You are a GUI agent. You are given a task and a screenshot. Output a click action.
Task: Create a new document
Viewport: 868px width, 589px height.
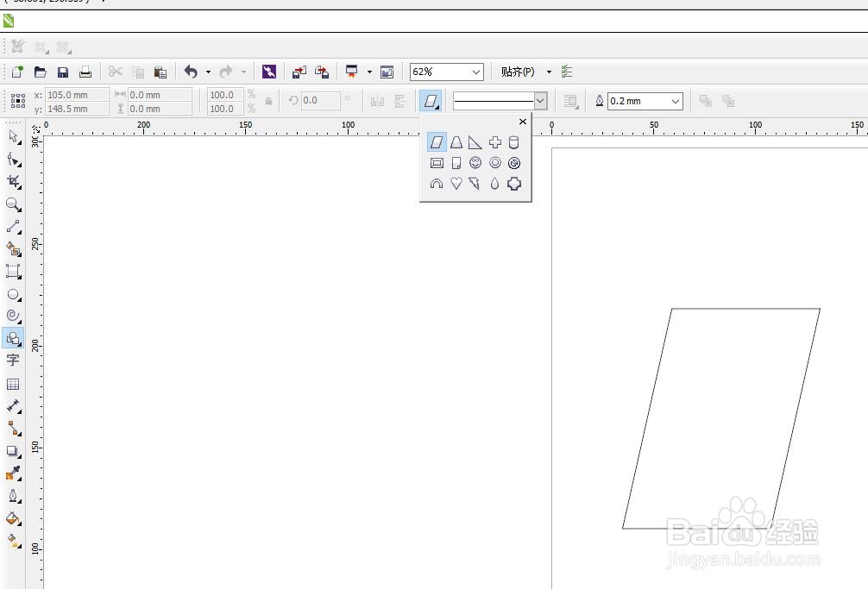coord(18,72)
